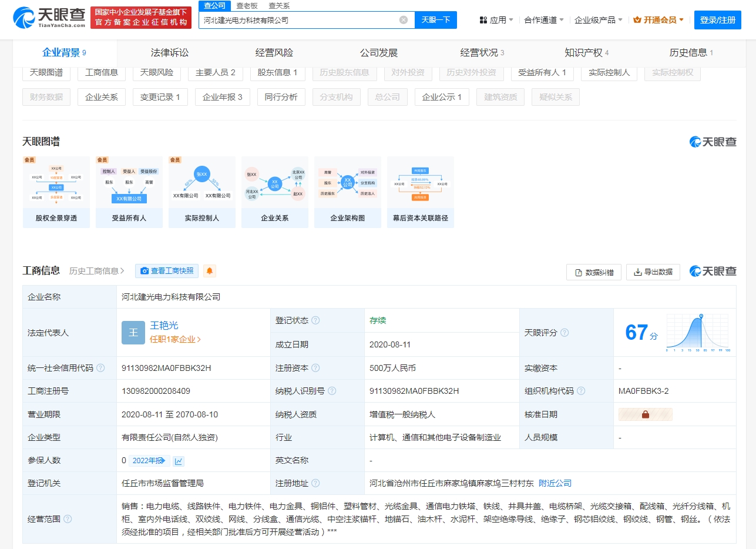Screen dimensions: 756x549
Task: Click the help icon beside 组织机构代码
Action: [581, 391]
